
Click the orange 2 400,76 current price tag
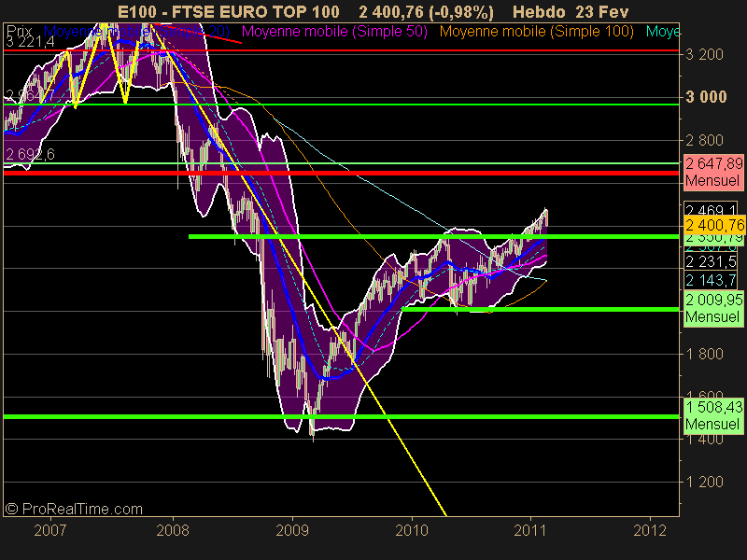714,225
